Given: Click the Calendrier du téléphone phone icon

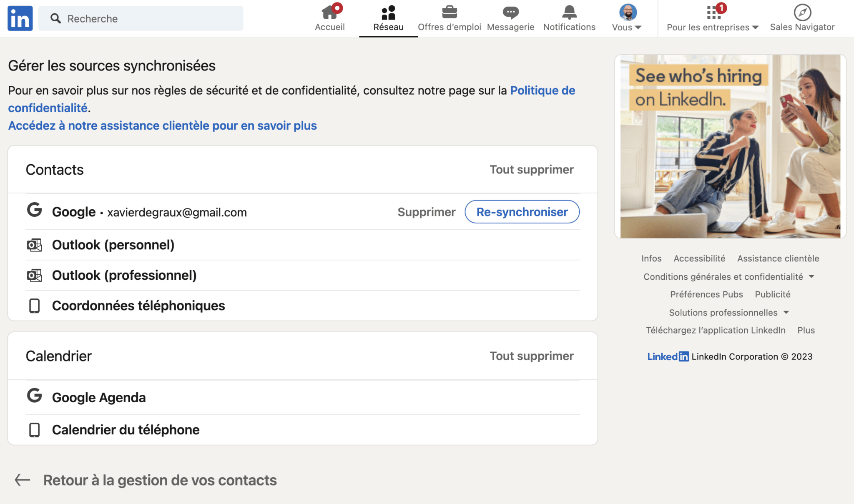Looking at the screenshot, I should 34,430.
